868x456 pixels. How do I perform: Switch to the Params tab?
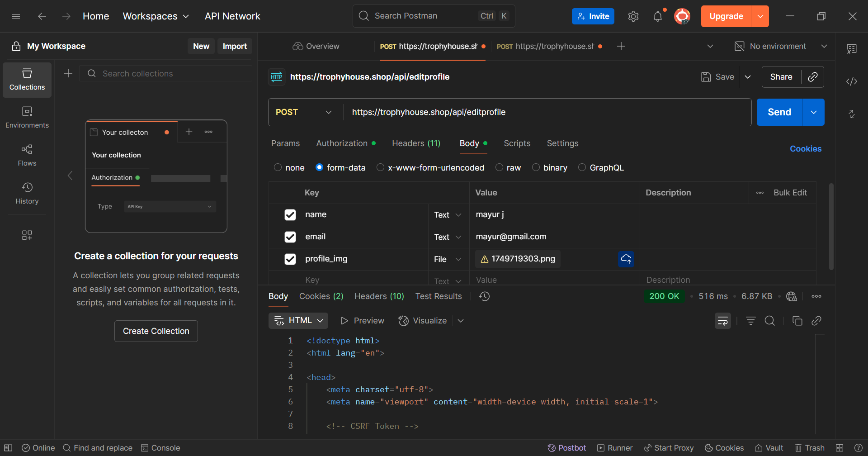(285, 143)
